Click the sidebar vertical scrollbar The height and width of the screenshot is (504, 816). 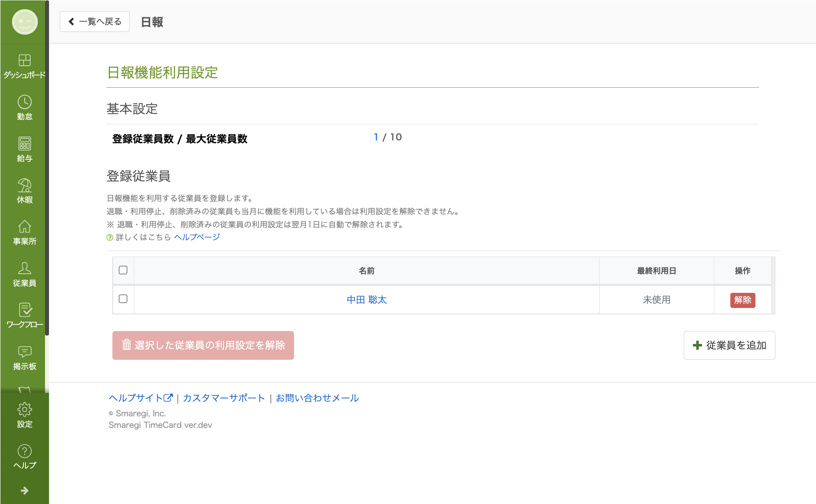(47, 167)
